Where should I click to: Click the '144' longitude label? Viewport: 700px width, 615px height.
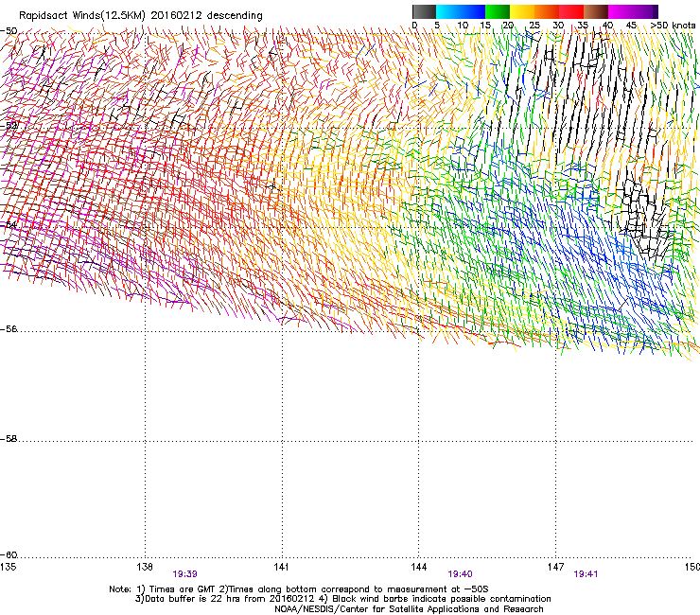[x=418, y=567]
